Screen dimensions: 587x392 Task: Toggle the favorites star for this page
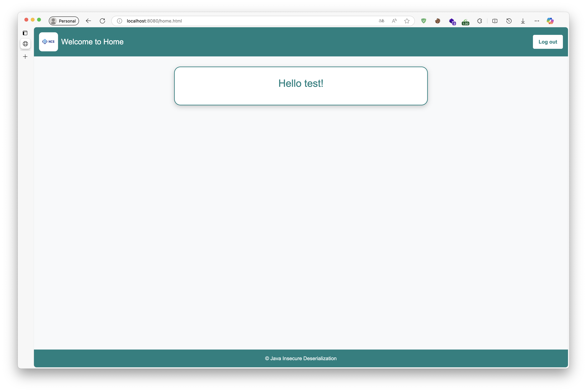[x=407, y=21]
